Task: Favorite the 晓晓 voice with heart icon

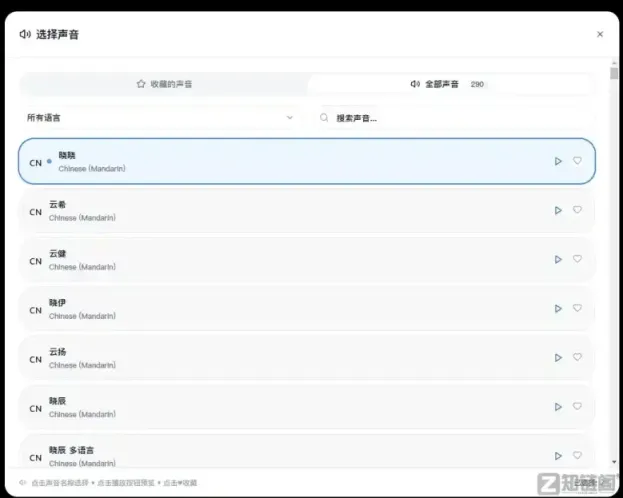Action: [577, 161]
